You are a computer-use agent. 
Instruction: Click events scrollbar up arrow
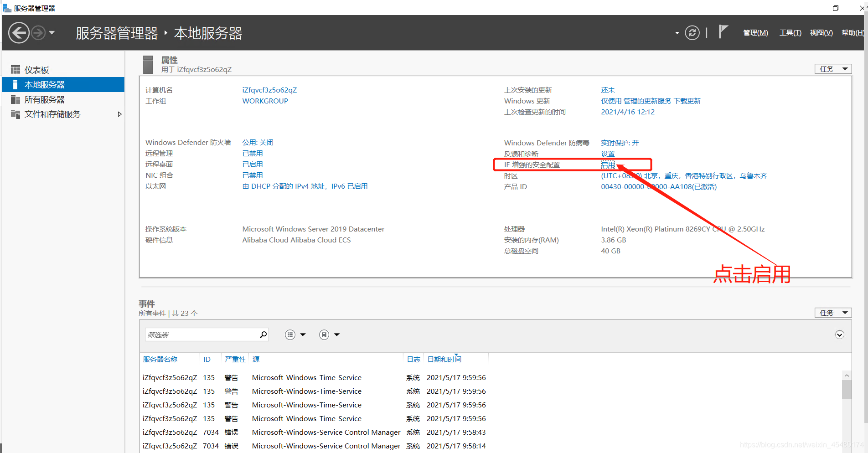pos(847,376)
